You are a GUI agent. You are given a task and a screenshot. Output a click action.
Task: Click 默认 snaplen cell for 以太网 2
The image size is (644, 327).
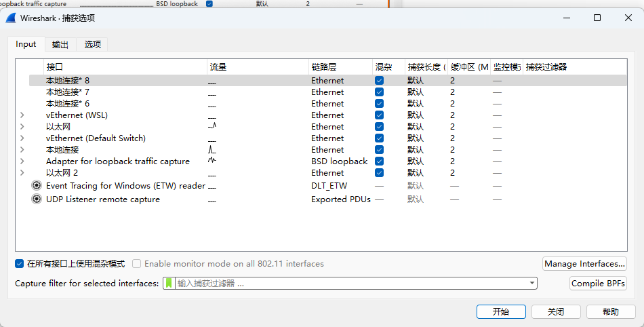pyautogui.click(x=416, y=172)
